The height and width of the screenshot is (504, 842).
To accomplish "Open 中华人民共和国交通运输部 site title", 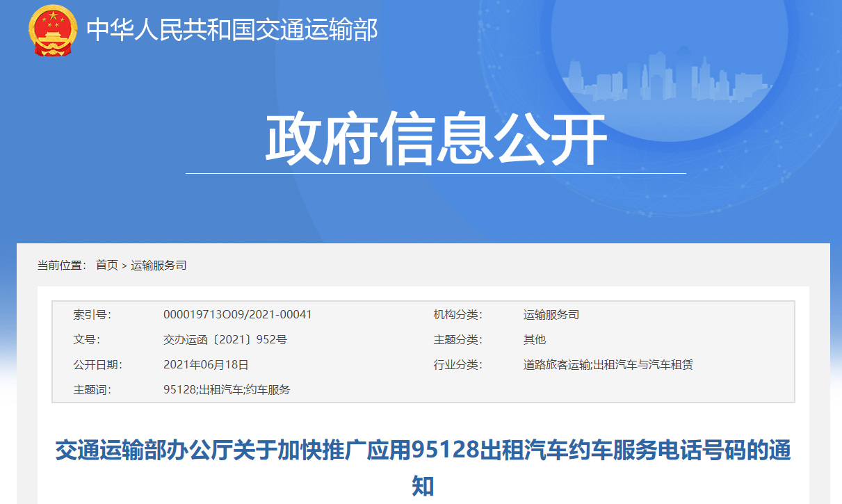I will tap(232, 30).
